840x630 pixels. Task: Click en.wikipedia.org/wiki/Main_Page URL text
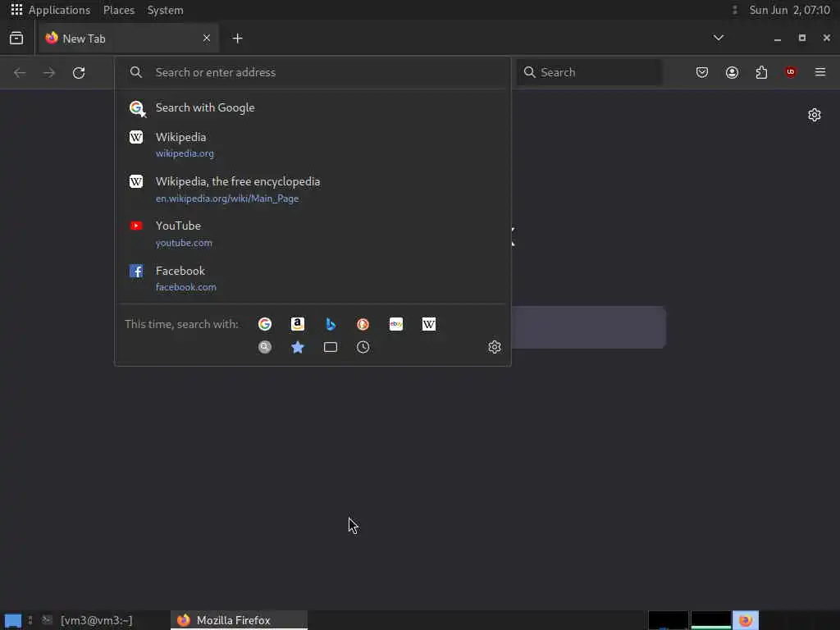click(x=227, y=199)
